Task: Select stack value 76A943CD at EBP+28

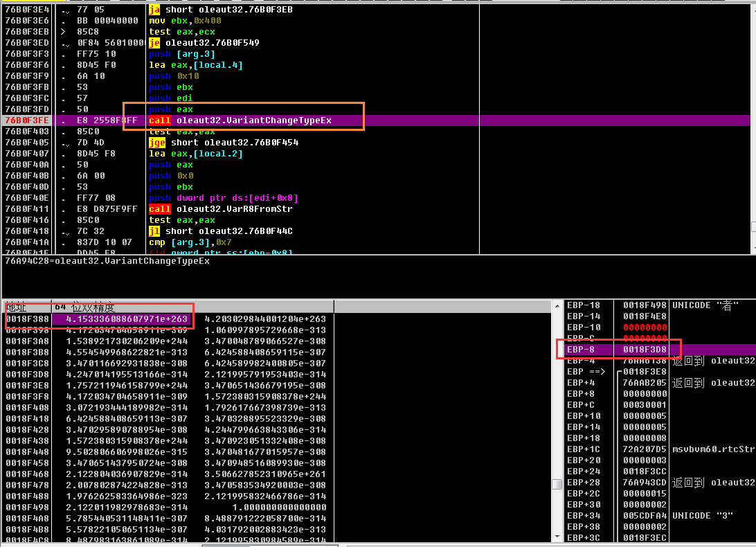Action: pyautogui.click(x=645, y=483)
